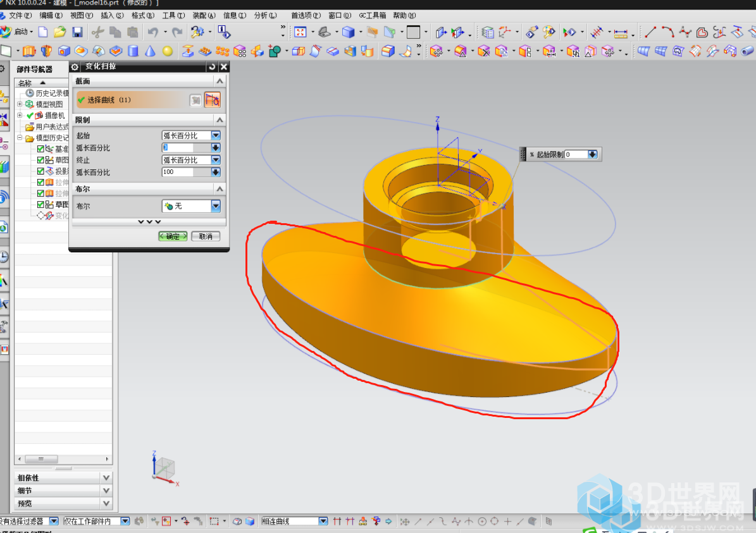The width and height of the screenshot is (756, 533).
Task: Click the Move Face icon
Action: (x=436, y=51)
